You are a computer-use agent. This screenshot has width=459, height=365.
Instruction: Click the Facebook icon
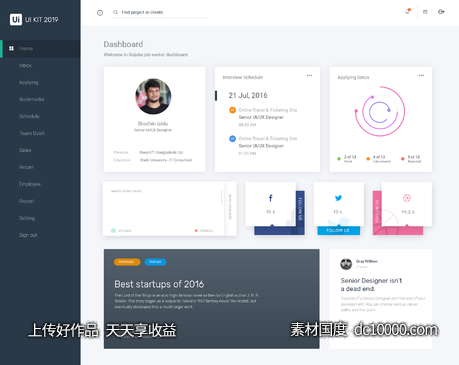coord(271,198)
